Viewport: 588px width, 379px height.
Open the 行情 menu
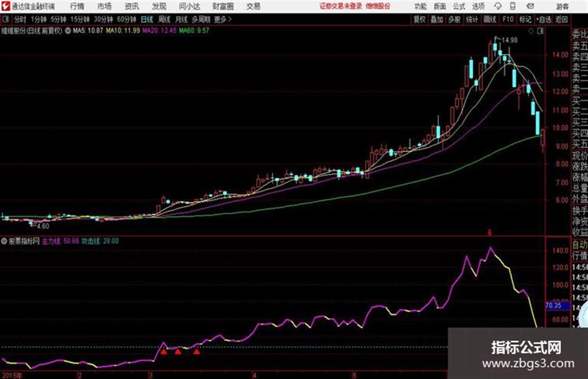coord(77,6)
